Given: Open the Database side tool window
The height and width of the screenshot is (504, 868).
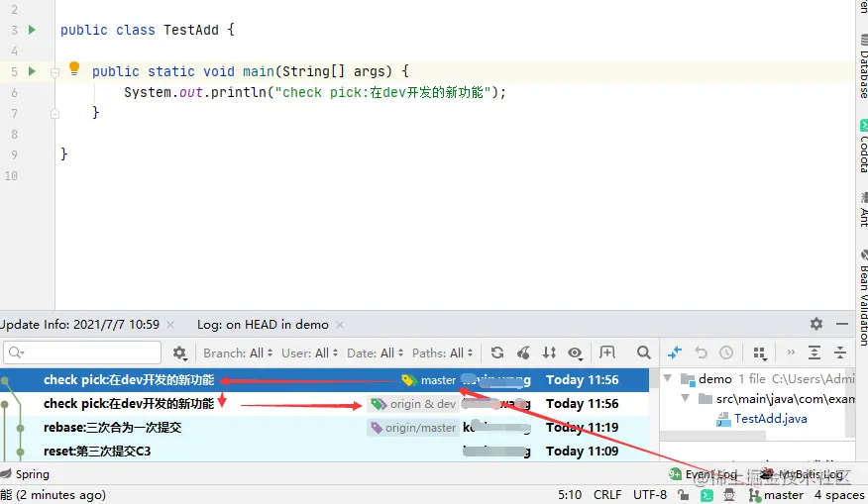Looking at the screenshot, I should click(862, 65).
